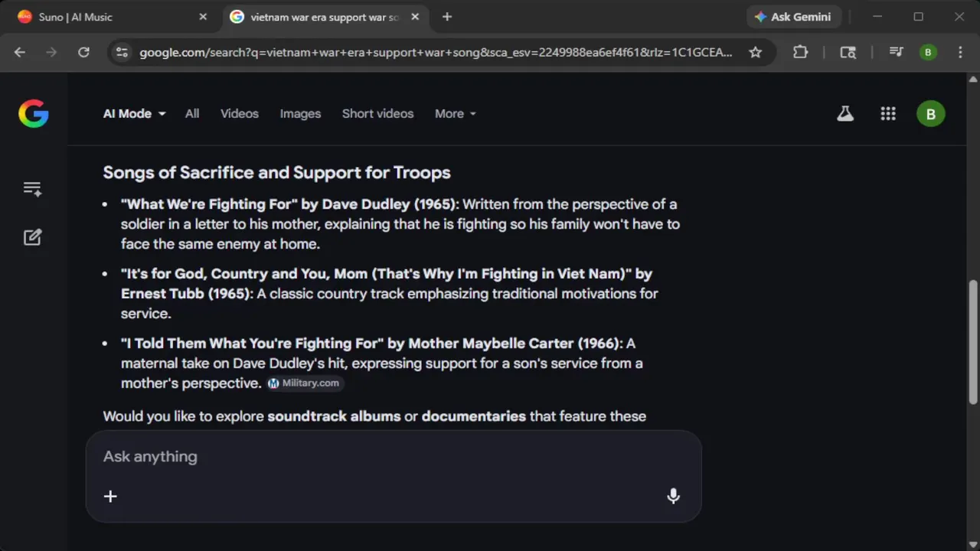Click the plus attachment icon
980x551 pixels.
(110, 496)
